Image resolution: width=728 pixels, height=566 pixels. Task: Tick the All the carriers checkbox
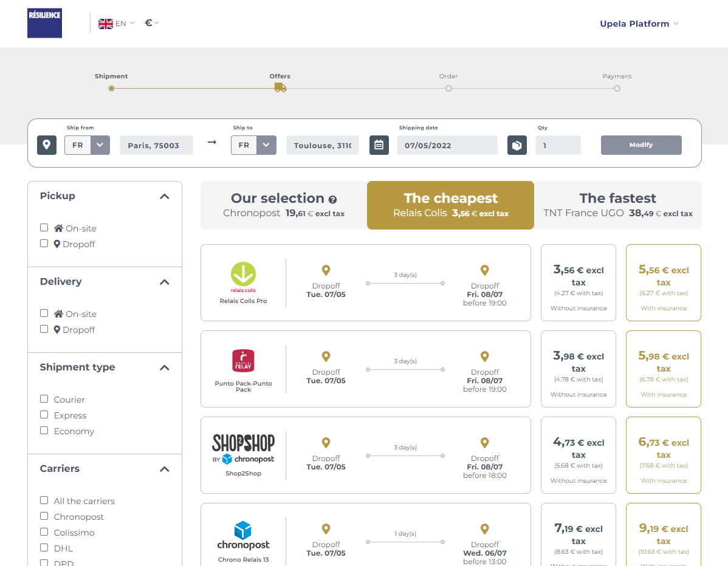point(44,500)
